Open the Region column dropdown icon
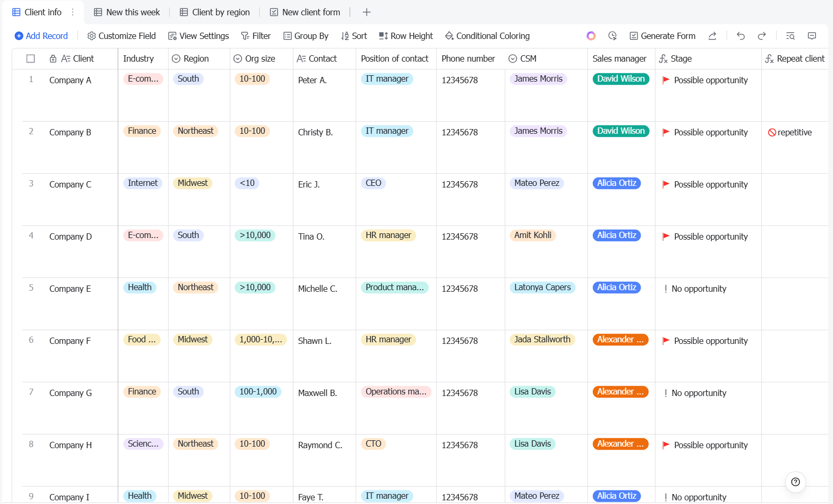 point(177,58)
